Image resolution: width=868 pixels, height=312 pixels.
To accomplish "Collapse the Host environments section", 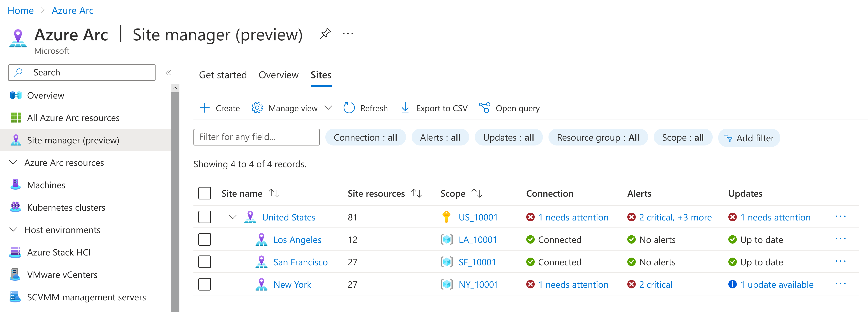I will point(13,230).
